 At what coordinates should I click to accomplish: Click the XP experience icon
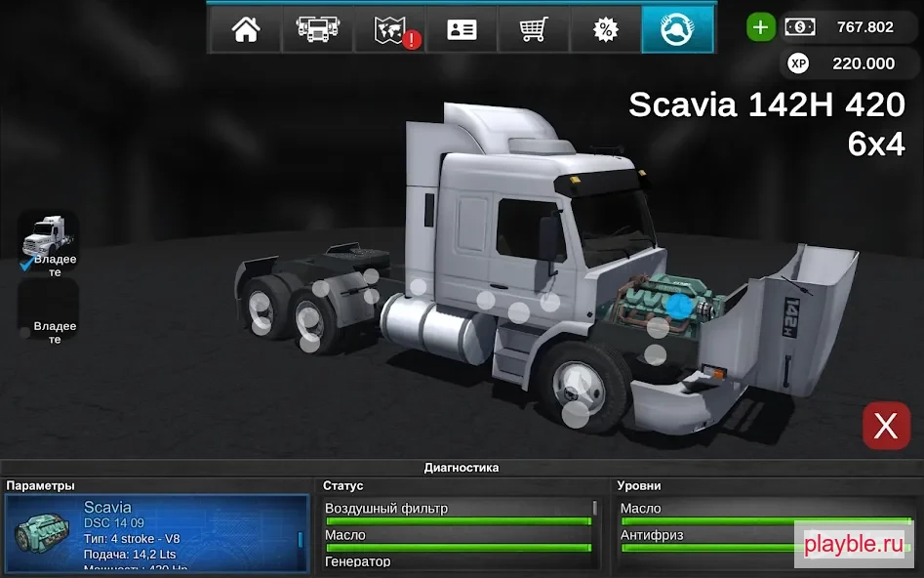point(798,63)
